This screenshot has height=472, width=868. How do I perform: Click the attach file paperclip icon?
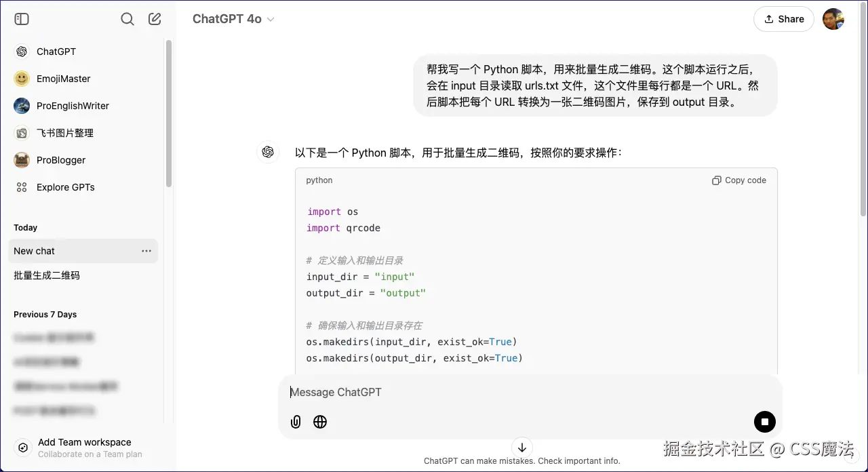(296, 422)
